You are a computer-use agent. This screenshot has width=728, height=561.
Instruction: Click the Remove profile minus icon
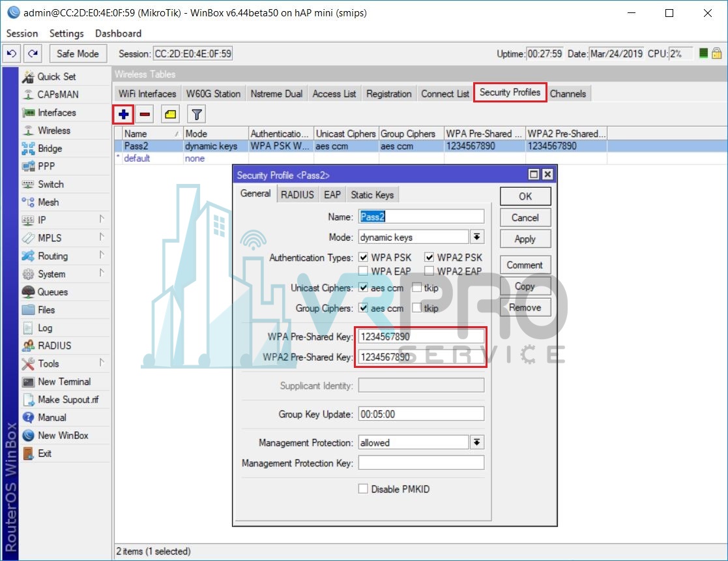point(145,114)
